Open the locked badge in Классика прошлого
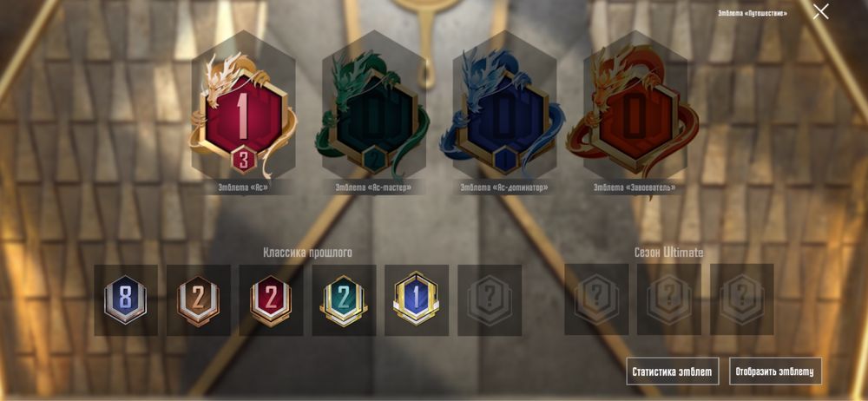Viewport: 868px width, 401px height. click(x=490, y=299)
